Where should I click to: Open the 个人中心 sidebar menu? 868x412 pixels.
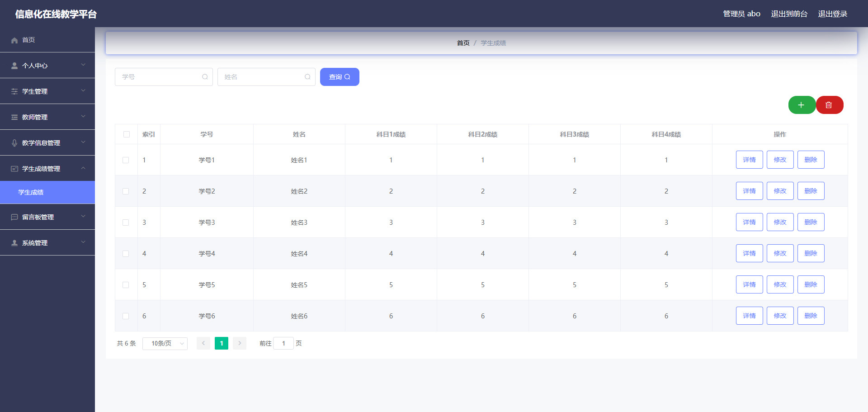pos(47,66)
